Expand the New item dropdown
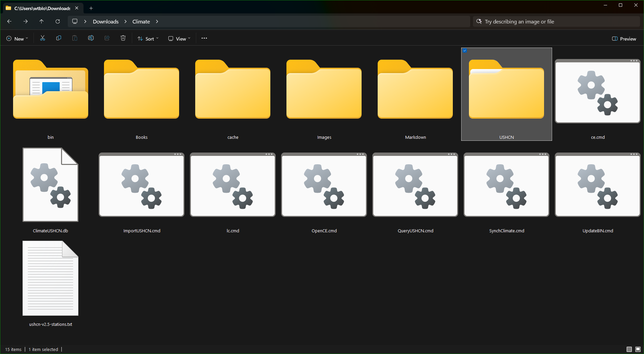The height and width of the screenshot is (354, 644). pyautogui.click(x=17, y=39)
